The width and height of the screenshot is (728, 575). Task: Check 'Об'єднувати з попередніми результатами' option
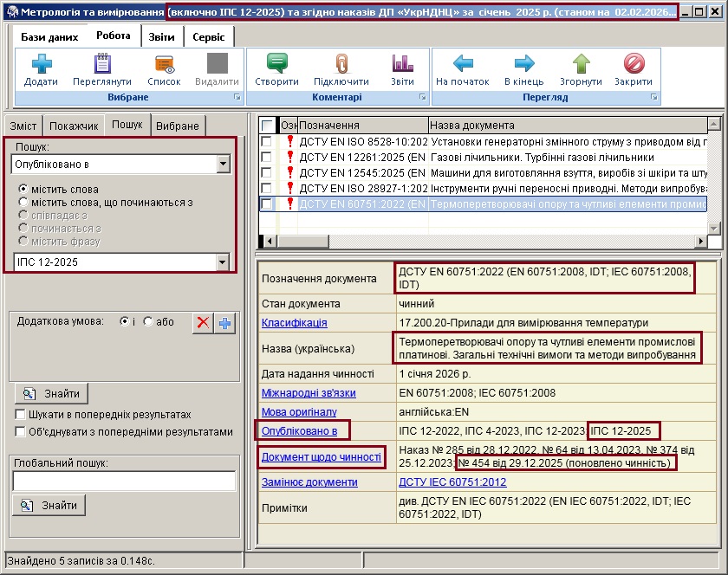click(20, 431)
